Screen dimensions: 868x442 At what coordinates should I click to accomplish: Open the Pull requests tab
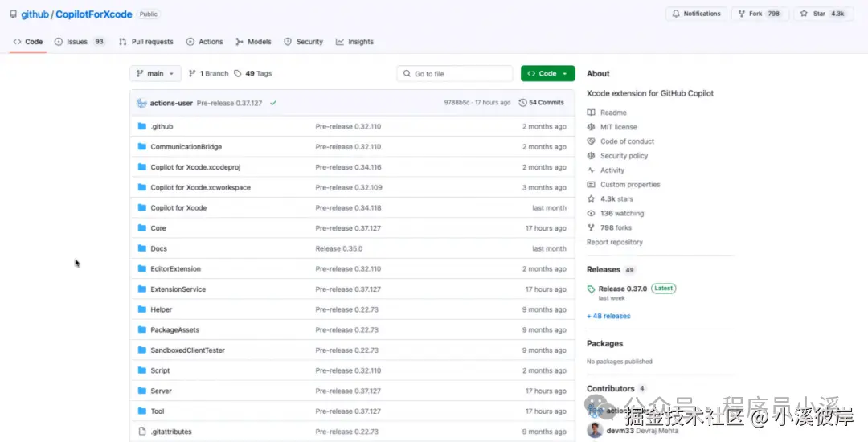coord(145,42)
